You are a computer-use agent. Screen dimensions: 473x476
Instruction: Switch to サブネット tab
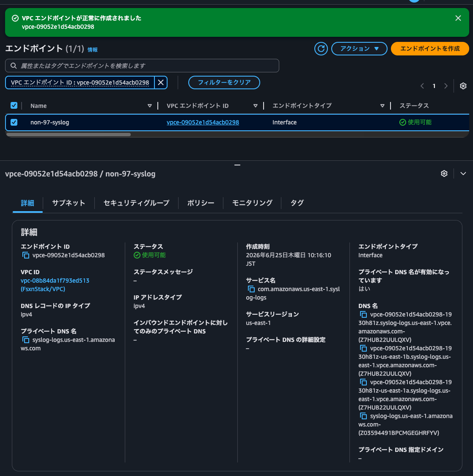tap(68, 203)
